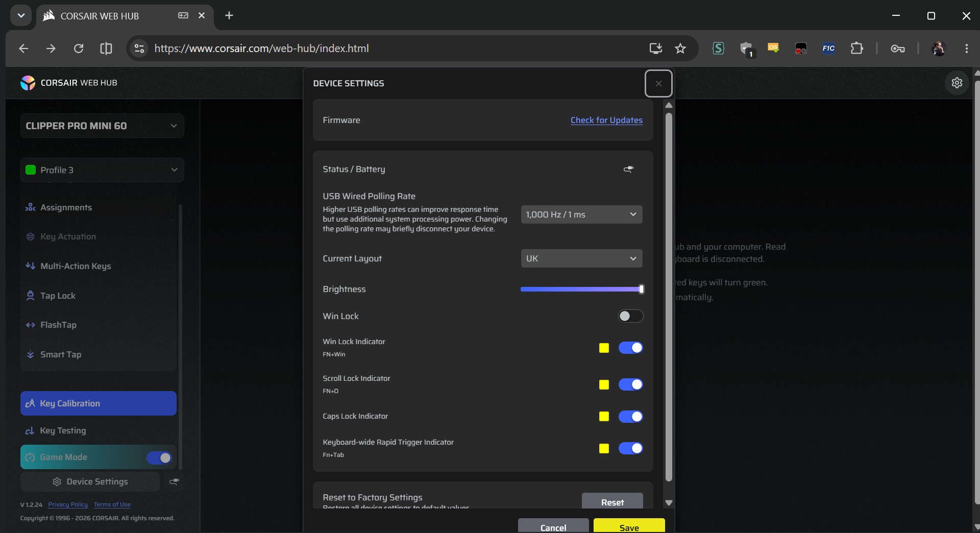
Task: Toggle the Caps Lock Indicator switch
Action: pos(630,417)
